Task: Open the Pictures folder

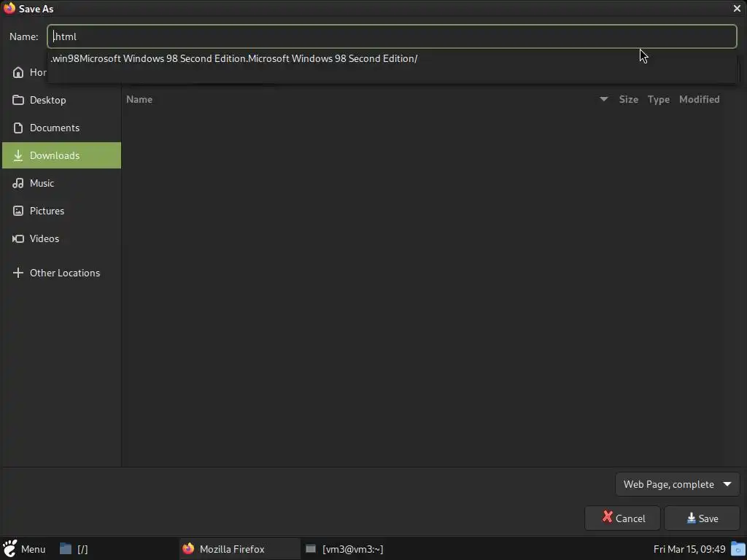Action: (61, 211)
